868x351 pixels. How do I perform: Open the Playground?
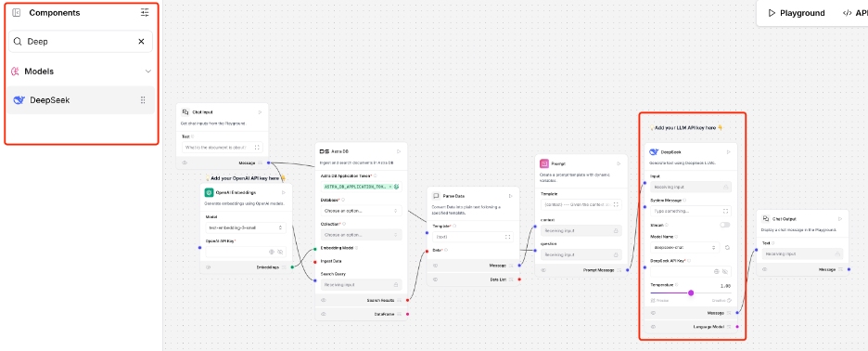796,13
